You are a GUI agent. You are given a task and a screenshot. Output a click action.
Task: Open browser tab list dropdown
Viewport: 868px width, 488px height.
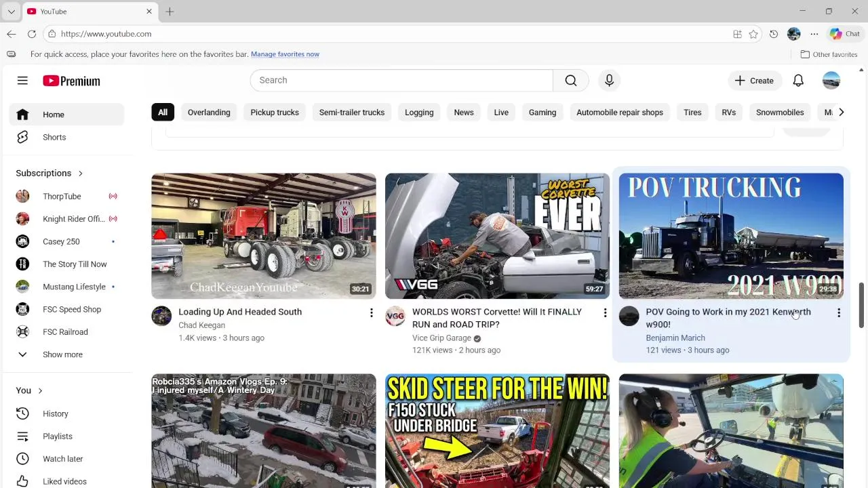click(11, 12)
